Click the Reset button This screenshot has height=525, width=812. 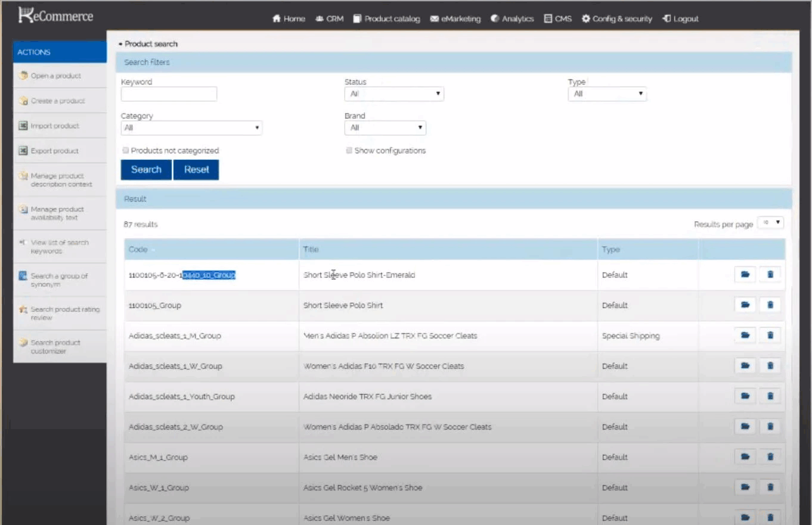point(196,169)
